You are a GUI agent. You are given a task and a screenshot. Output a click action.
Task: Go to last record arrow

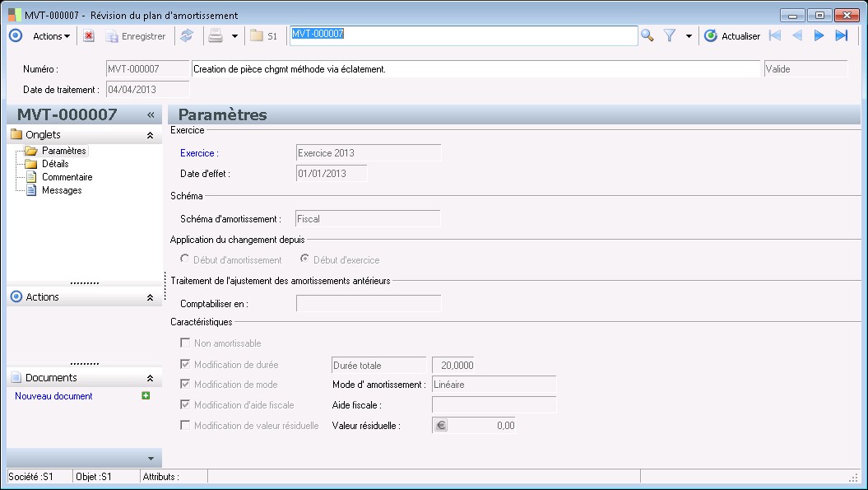tap(842, 35)
